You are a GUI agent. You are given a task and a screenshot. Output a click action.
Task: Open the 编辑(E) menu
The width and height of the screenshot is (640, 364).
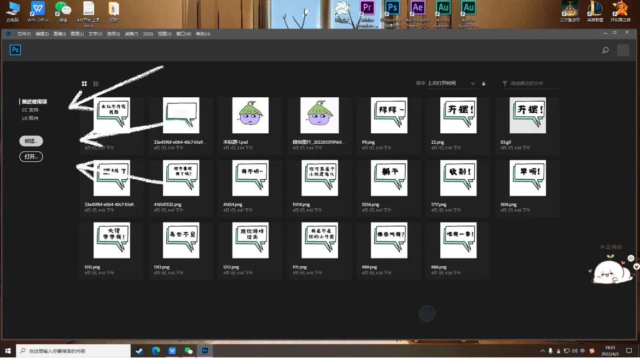(42, 34)
